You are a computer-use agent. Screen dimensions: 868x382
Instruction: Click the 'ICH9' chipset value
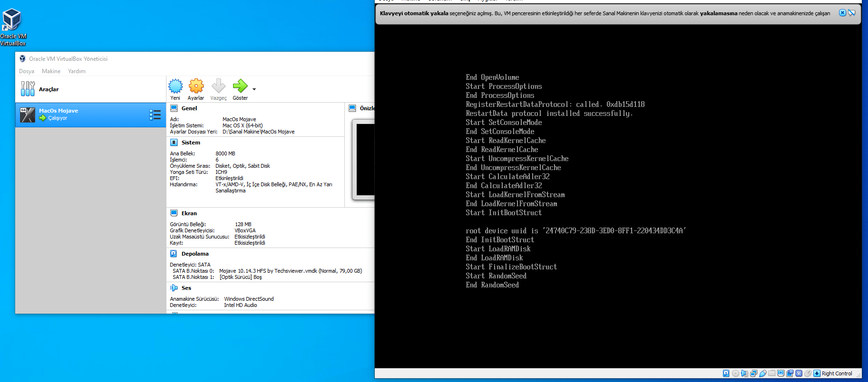pos(221,172)
